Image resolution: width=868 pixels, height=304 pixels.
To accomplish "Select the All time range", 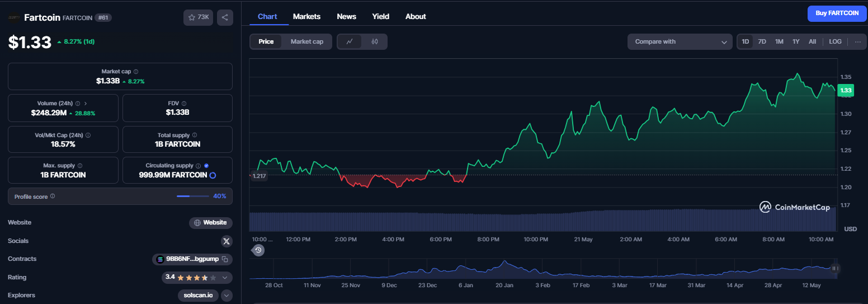I will [813, 41].
